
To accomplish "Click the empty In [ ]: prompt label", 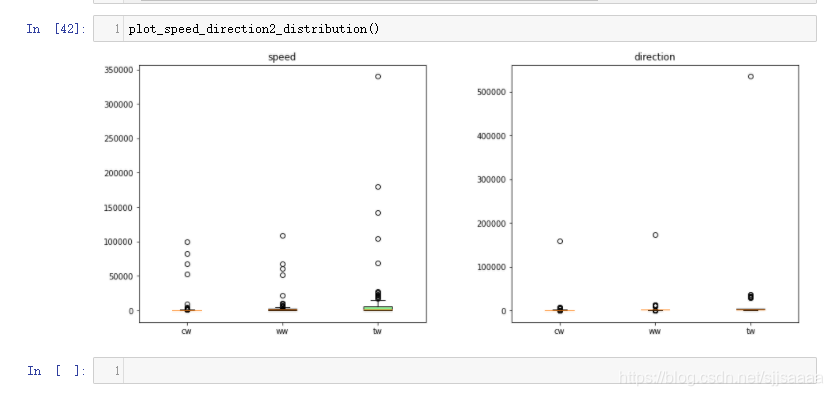I will tap(56, 370).
